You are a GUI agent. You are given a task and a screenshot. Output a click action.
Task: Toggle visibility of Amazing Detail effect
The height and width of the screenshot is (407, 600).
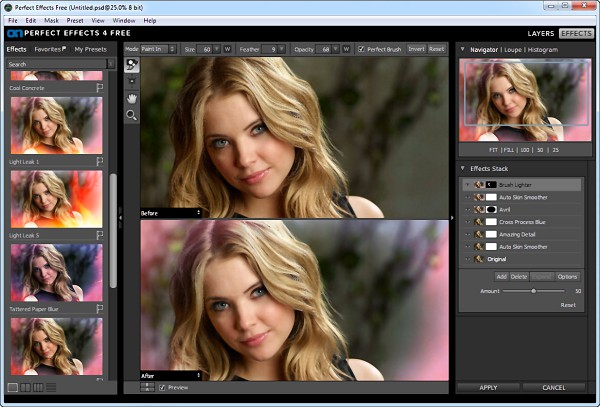point(467,234)
